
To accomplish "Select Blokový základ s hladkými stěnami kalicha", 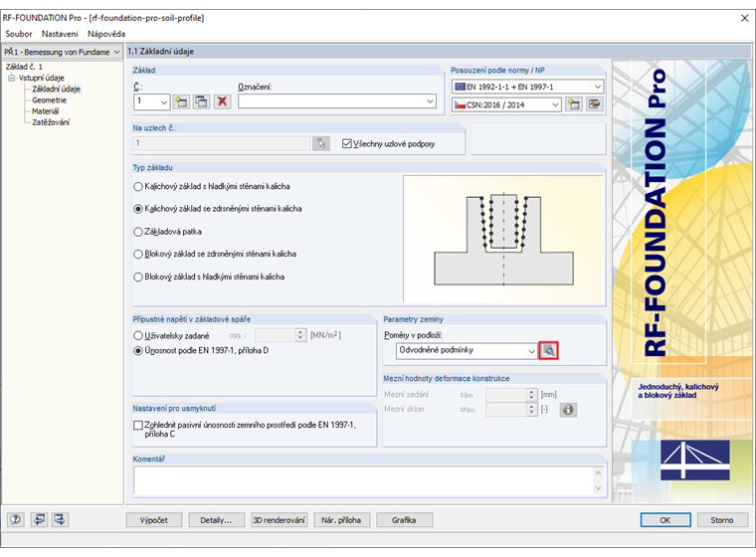I will pyautogui.click(x=138, y=278).
